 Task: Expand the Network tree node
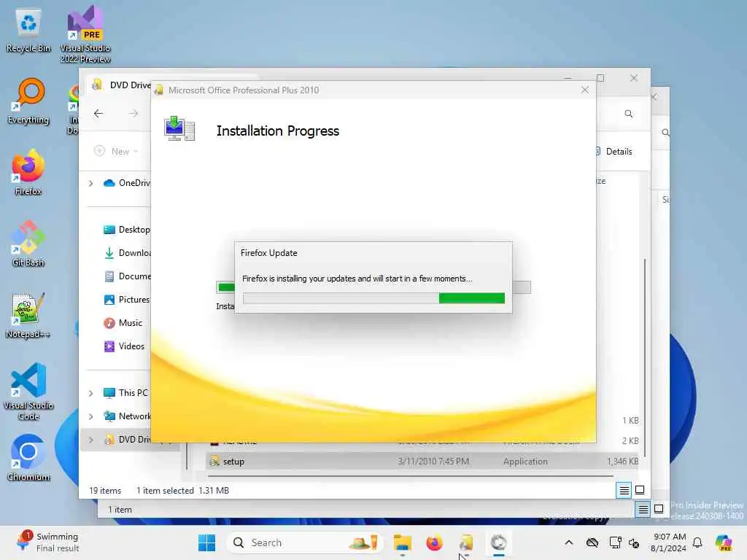coord(91,416)
